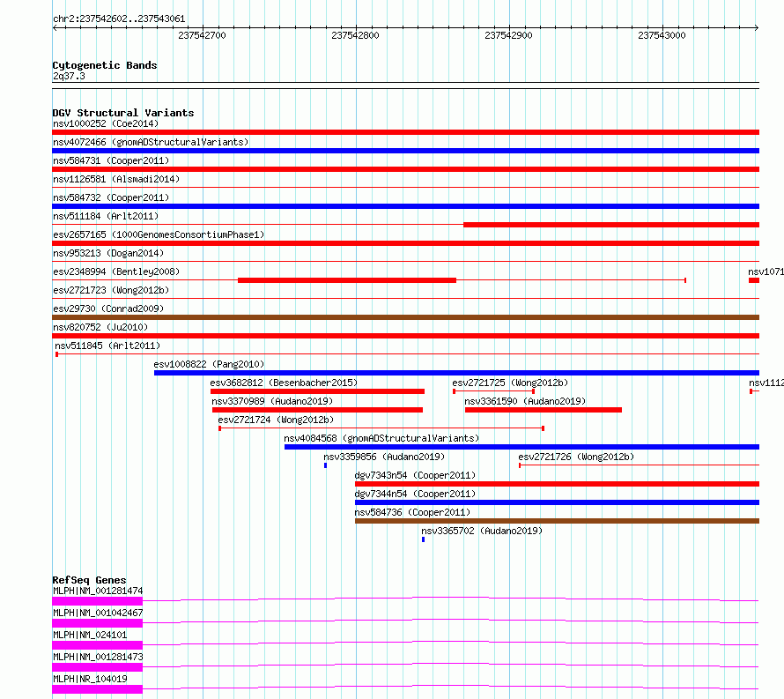
Task: Click nsv4084568 (gnomADStructuralVariants) label
Action: pos(381,438)
